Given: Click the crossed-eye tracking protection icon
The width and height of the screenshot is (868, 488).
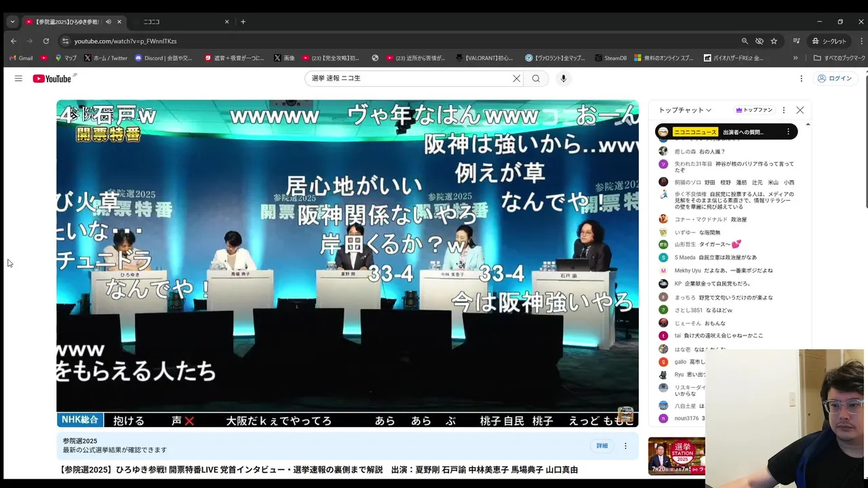Looking at the screenshot, I should 759,41.
